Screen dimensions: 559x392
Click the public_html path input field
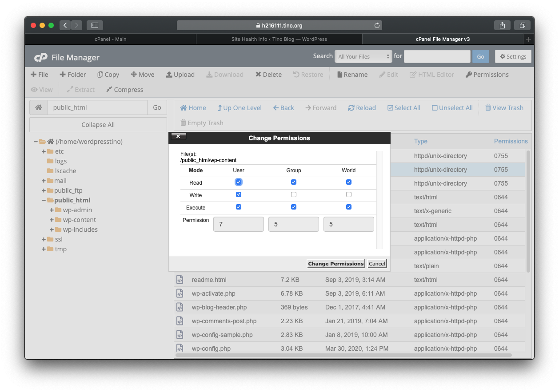point(97,107)
